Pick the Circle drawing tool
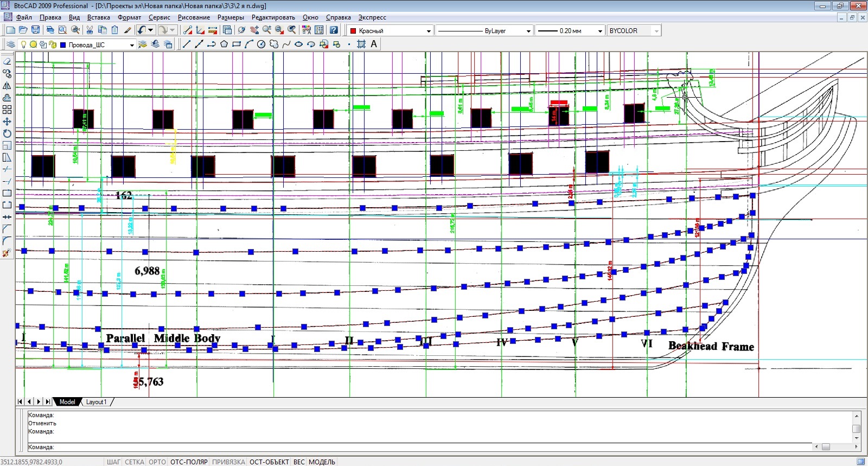The height and width of the screenshot is (466, 868). (261, 44)
